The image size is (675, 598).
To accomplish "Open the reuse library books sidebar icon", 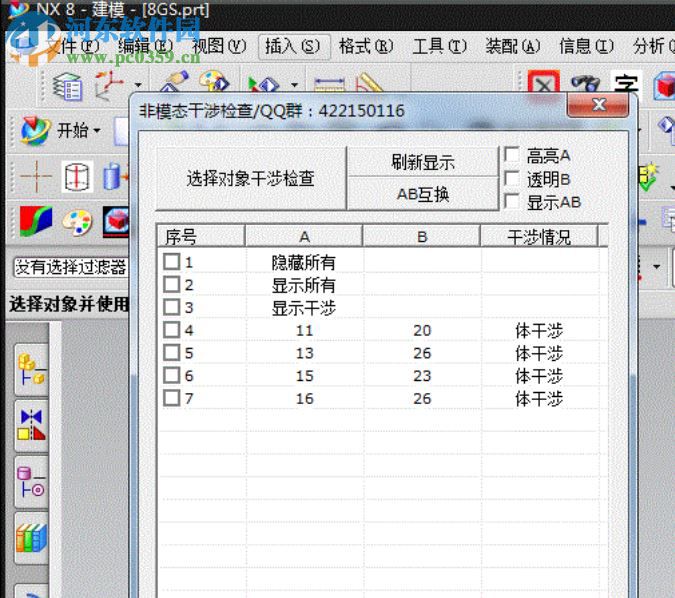I will 31,538.
